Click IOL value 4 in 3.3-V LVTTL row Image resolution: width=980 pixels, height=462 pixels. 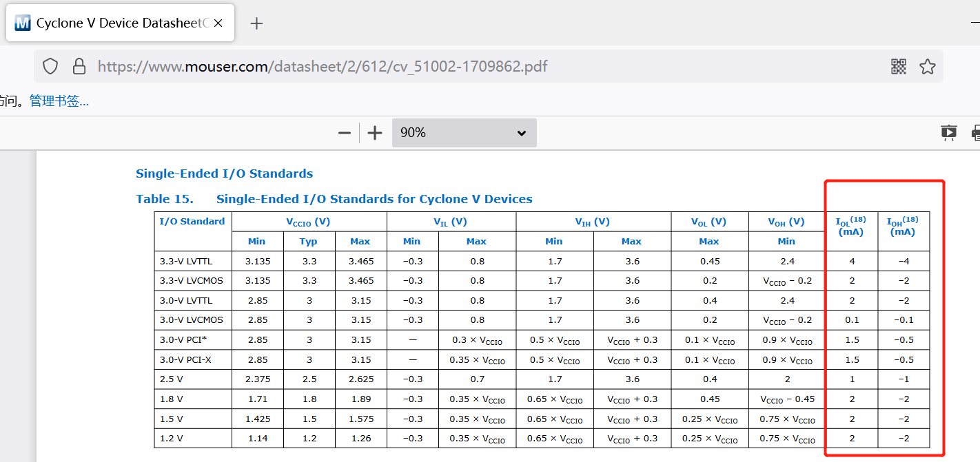click(852, 262)
